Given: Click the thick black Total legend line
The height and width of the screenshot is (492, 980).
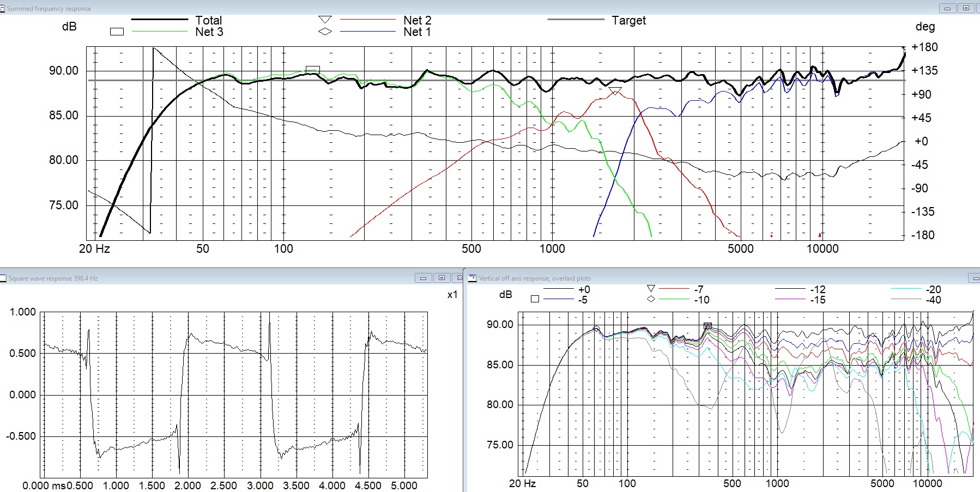Looking at the screenshot, I should 160,20.
